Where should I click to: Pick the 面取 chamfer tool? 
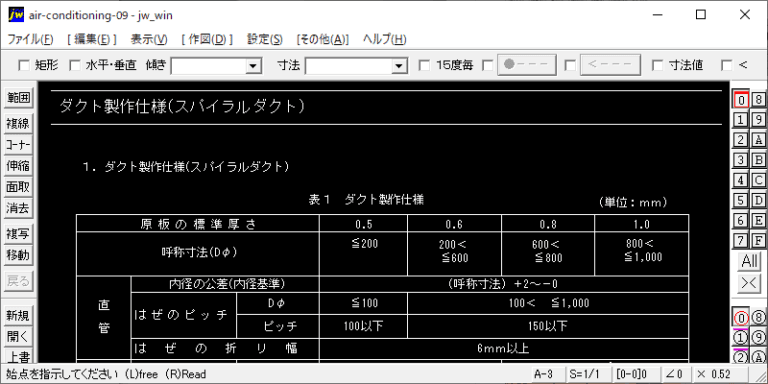[18, 187]
